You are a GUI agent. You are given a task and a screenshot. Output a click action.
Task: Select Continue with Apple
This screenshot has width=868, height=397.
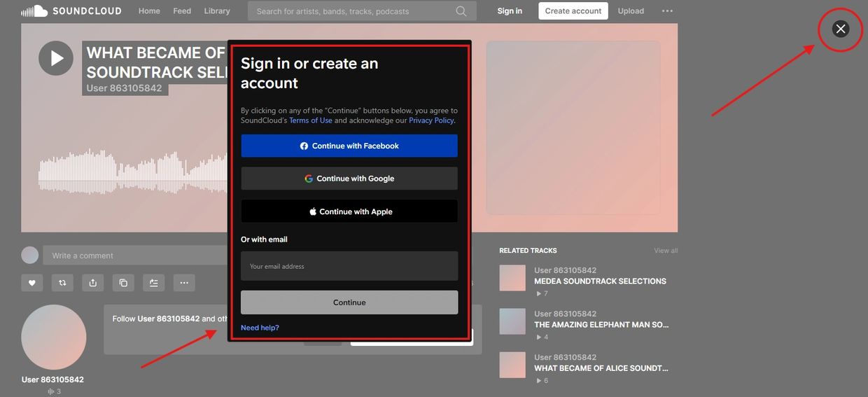(x=349, y=211)
